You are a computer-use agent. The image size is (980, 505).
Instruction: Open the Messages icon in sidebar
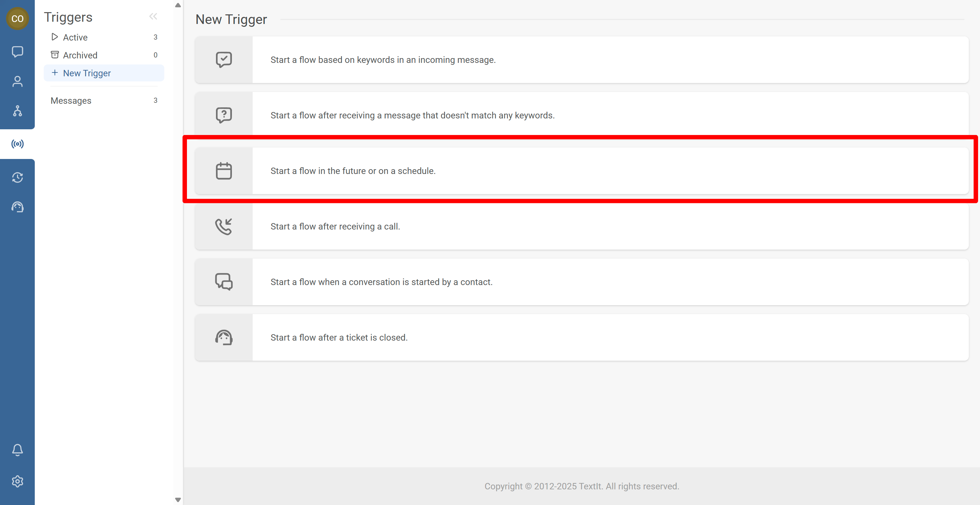[17, 51]
